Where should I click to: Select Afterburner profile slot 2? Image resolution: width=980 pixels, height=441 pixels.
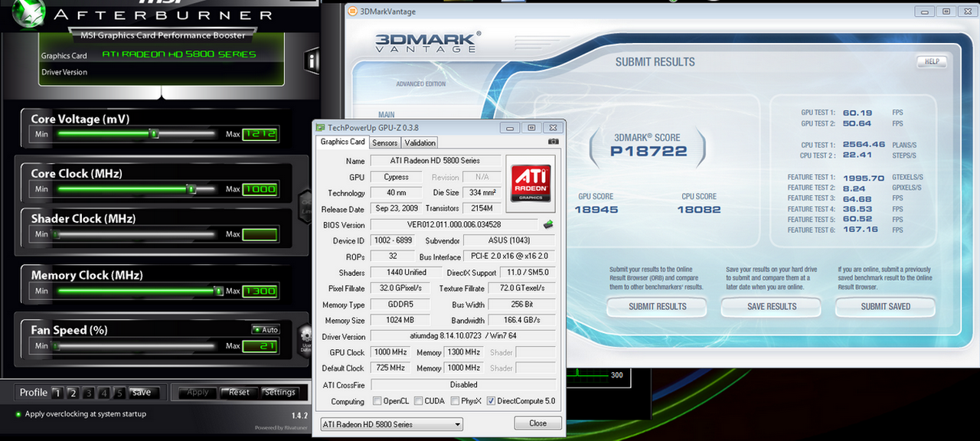click(73, 393)
